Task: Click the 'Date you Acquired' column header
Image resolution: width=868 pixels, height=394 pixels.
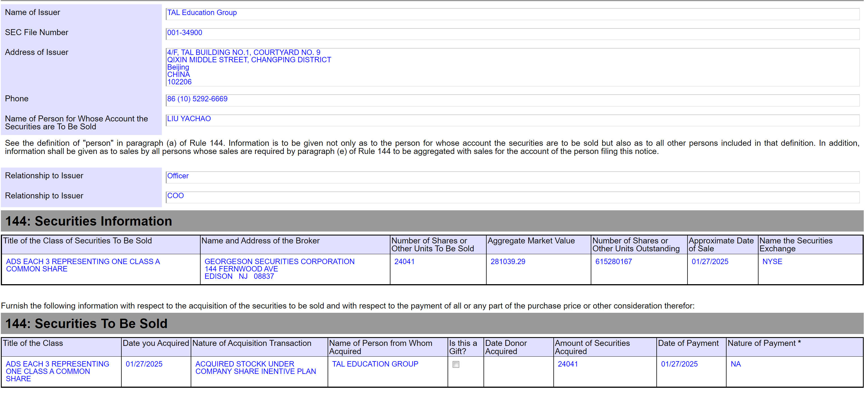Action: 156,347
